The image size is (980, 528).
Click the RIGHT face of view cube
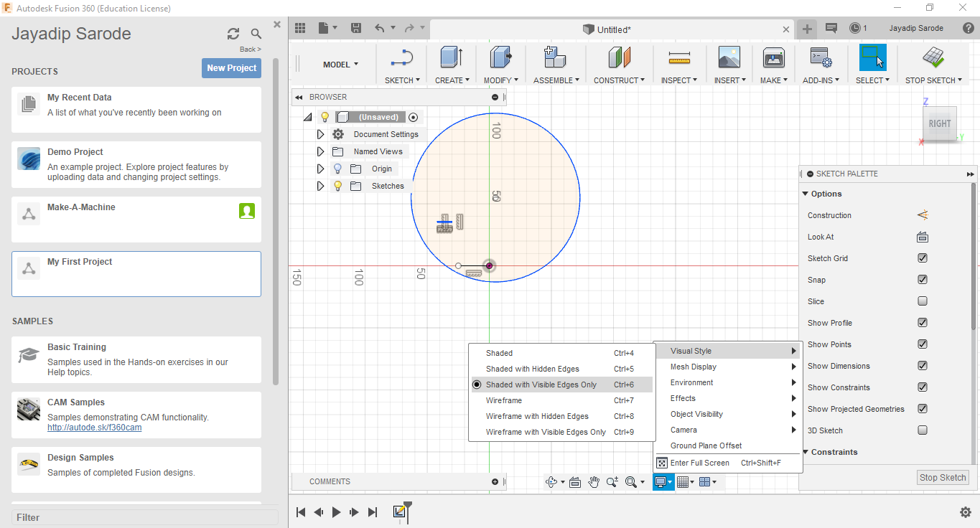(939, 123)
